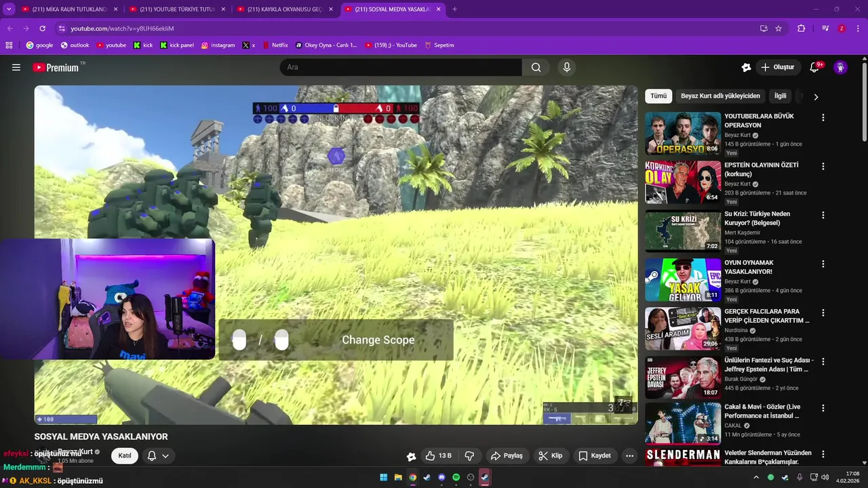Open options for EPSTEİN OLAYININ ÖZETİ video
868x488 pixels.
pyautogui.click(x=823, y=166)
